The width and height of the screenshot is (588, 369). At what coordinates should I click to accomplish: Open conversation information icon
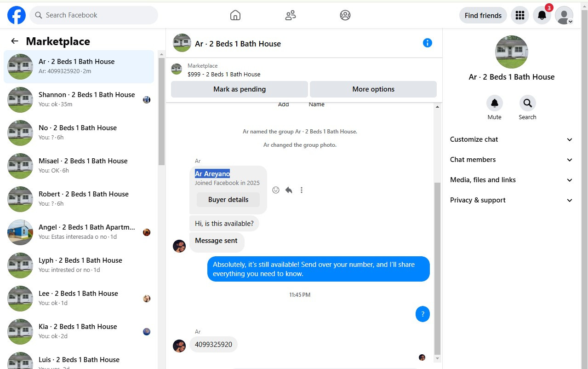428,43
